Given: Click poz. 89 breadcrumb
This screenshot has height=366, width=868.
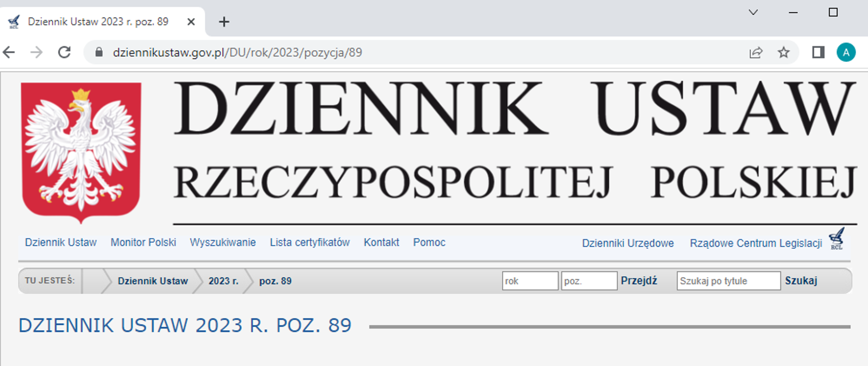Looking at the screenshot, I should [x=275, y=281].
